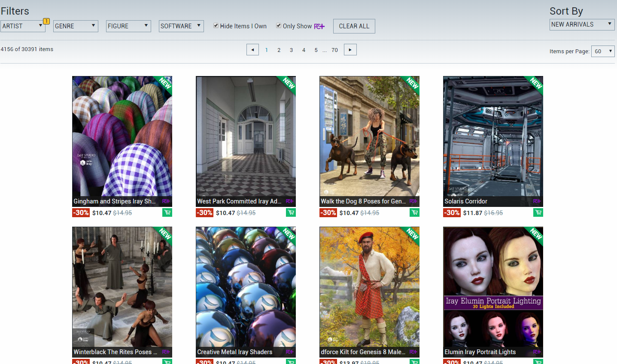Viewport: 617px width, 364px height.
Task: Add Solaris Corridor to cart
Action: 538,212
